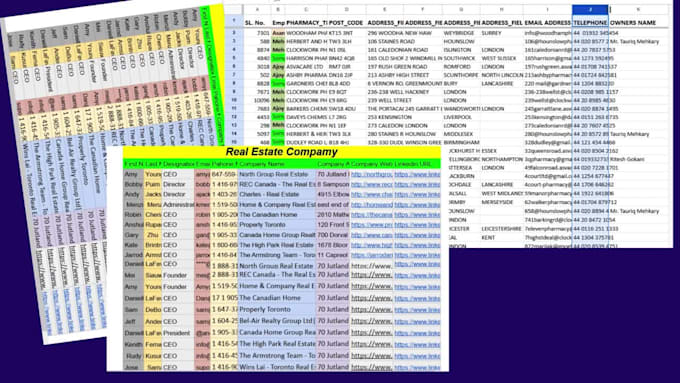Select the SCUNTHORPE cell
680x383 pixels.
coord(461,75)
